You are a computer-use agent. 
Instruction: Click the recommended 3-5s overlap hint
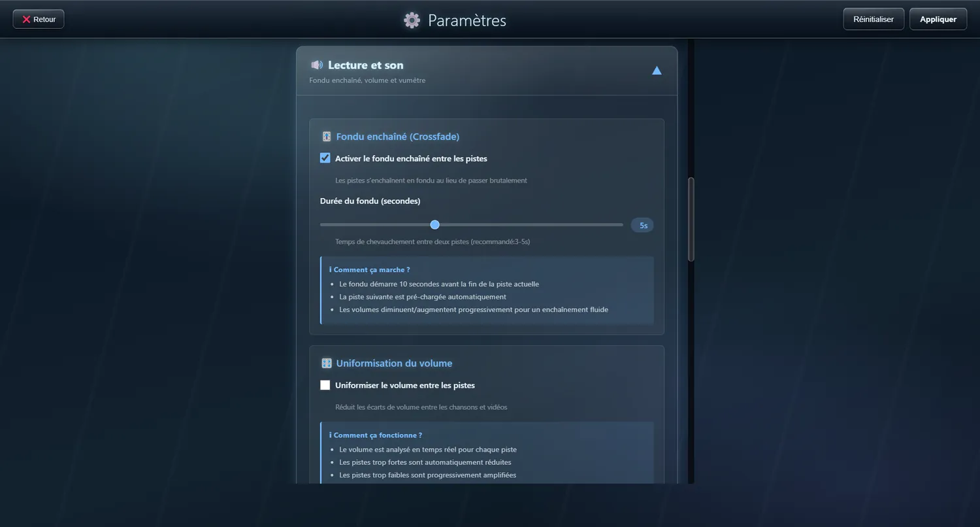click(433, 242)
